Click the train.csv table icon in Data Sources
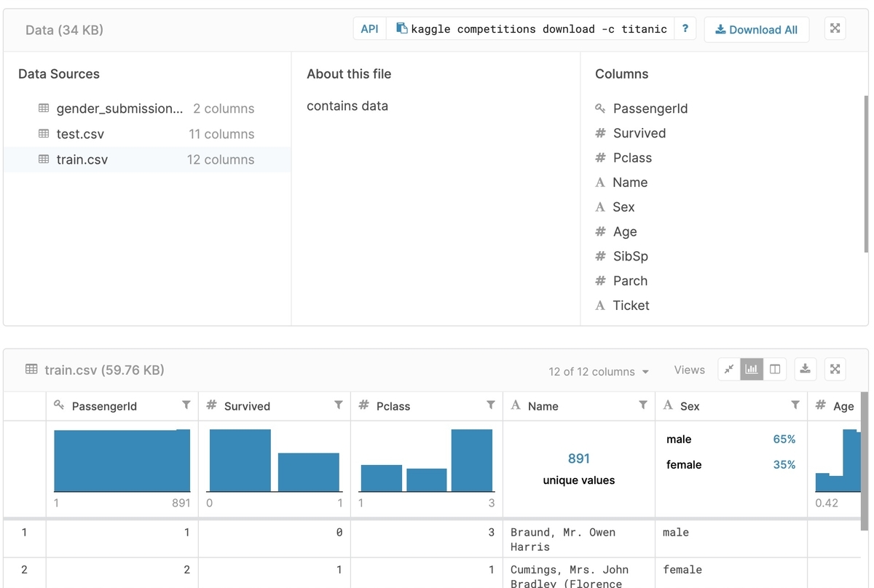 (x=44, y=159)
